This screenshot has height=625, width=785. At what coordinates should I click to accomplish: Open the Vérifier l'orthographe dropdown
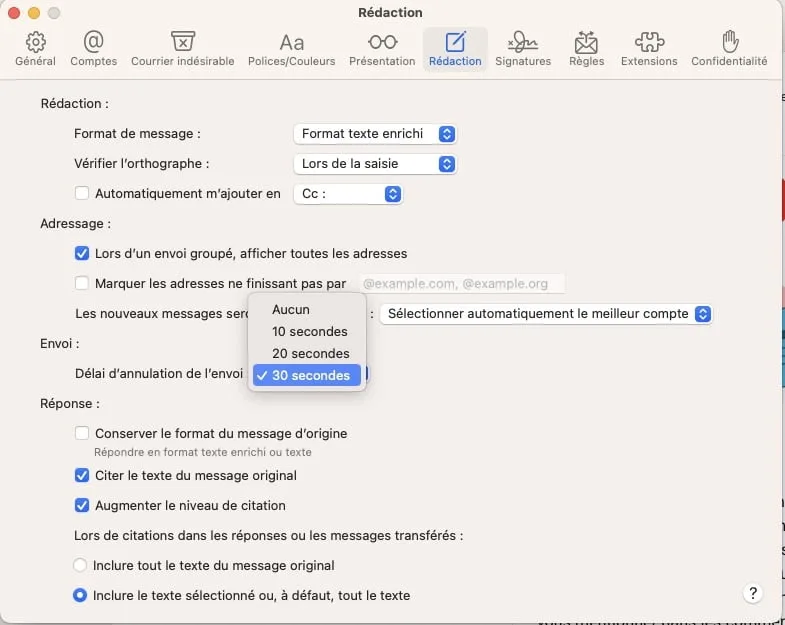374,164
